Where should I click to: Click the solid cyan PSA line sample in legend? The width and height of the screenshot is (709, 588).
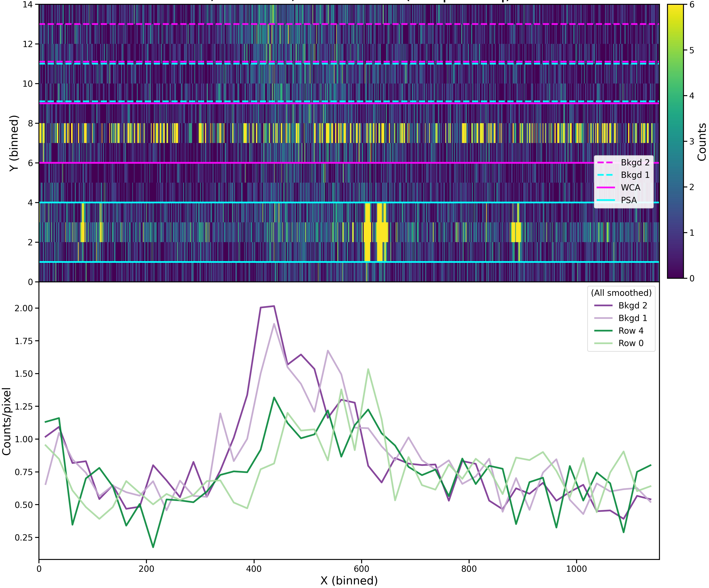pyautogui.click(x=606, y=200)
